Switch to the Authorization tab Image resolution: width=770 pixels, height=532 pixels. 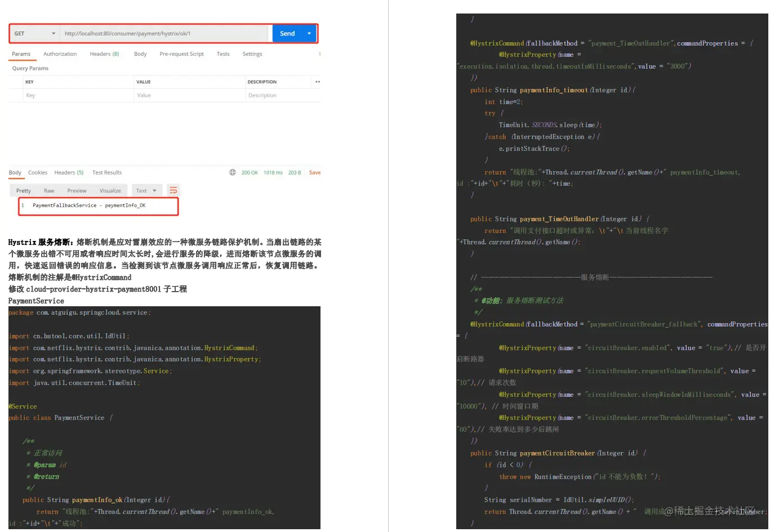(60, 53)
